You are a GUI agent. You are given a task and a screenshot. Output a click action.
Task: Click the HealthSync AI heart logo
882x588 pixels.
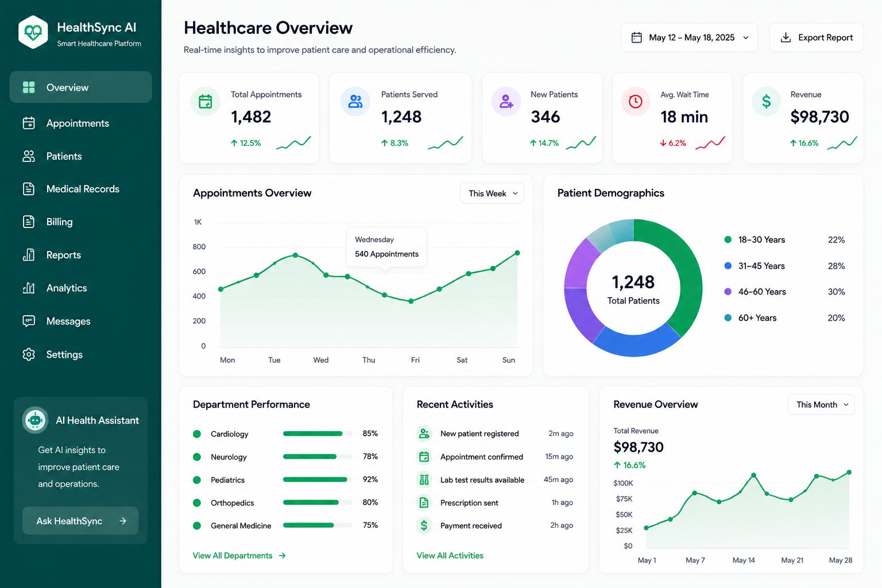(33, 33)
